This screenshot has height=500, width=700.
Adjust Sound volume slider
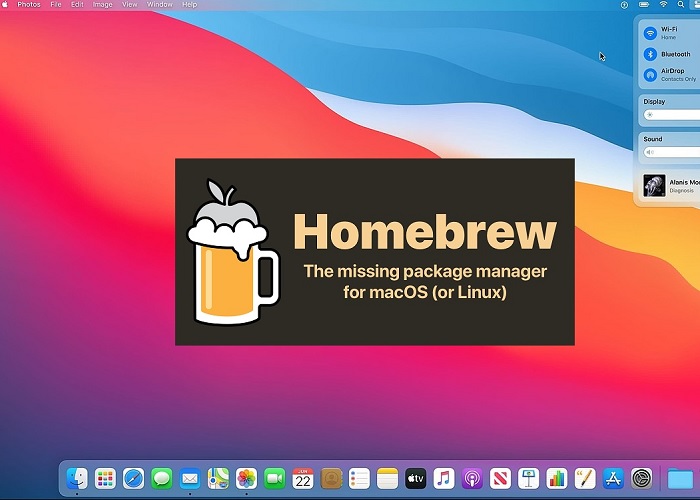(671, 152)
